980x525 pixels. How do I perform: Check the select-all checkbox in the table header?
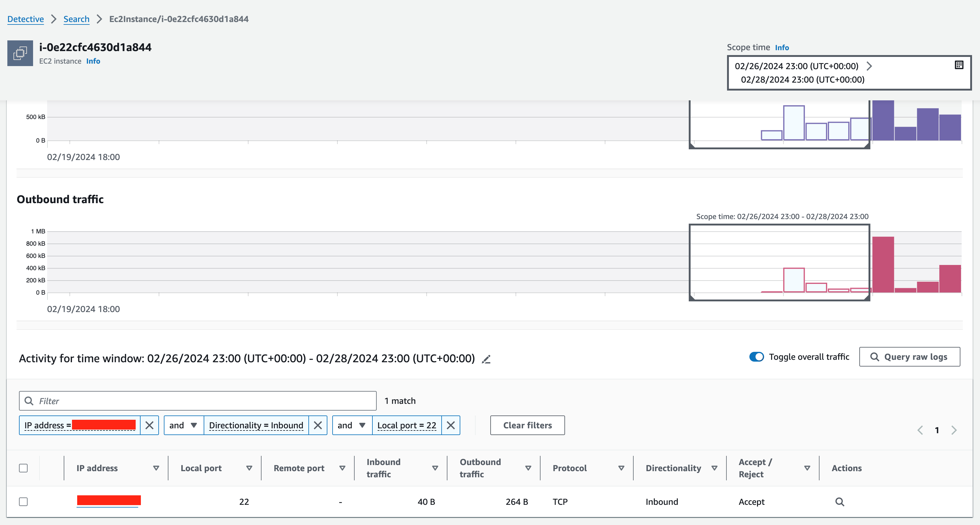coord(23,468)
